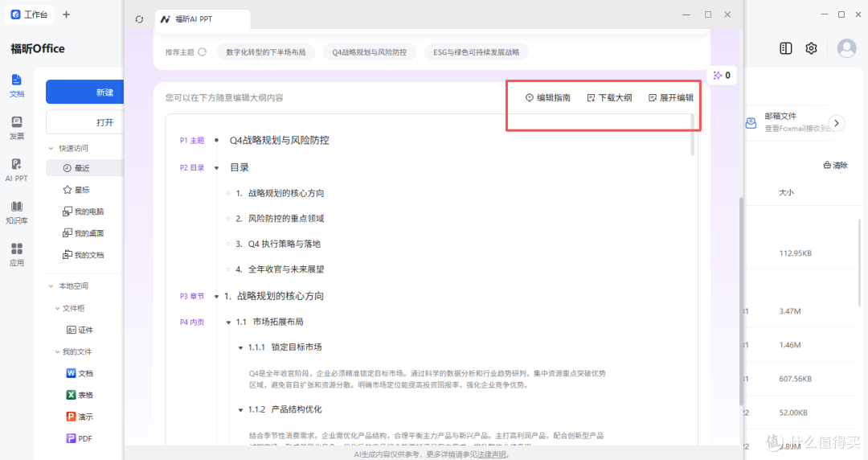The height and width of the screenshot is (460, 868).
Task: Refresh recommended themes (推荐主题)
Action: pos(202,52)
